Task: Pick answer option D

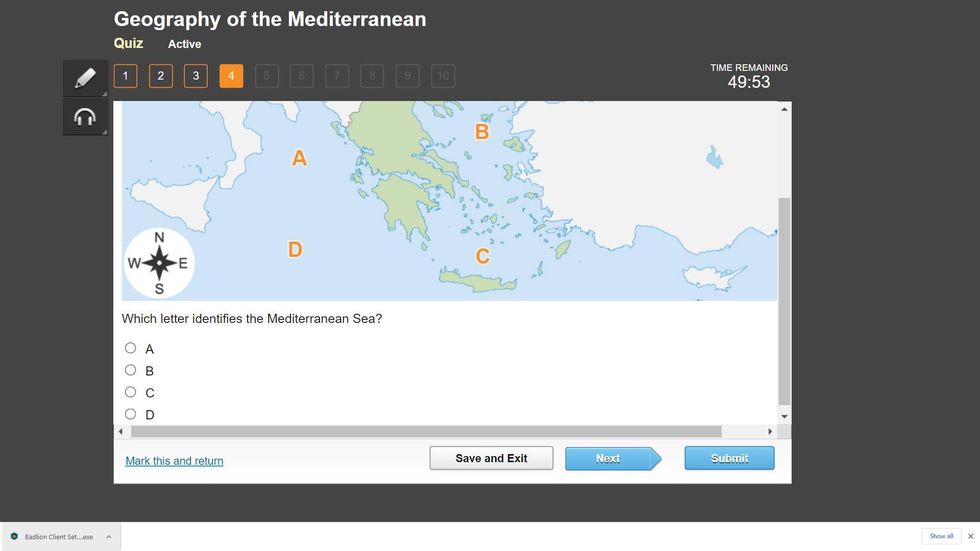Action: click(x=131, y=414)
